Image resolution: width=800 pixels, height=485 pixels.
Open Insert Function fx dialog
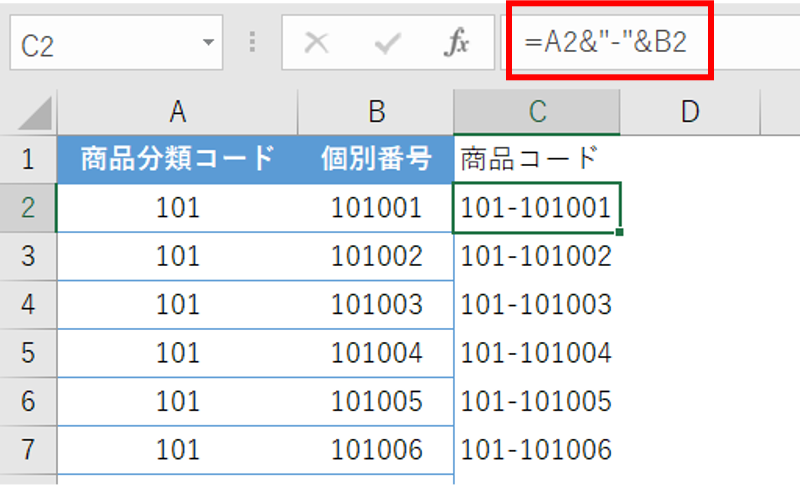click(456, 45)
